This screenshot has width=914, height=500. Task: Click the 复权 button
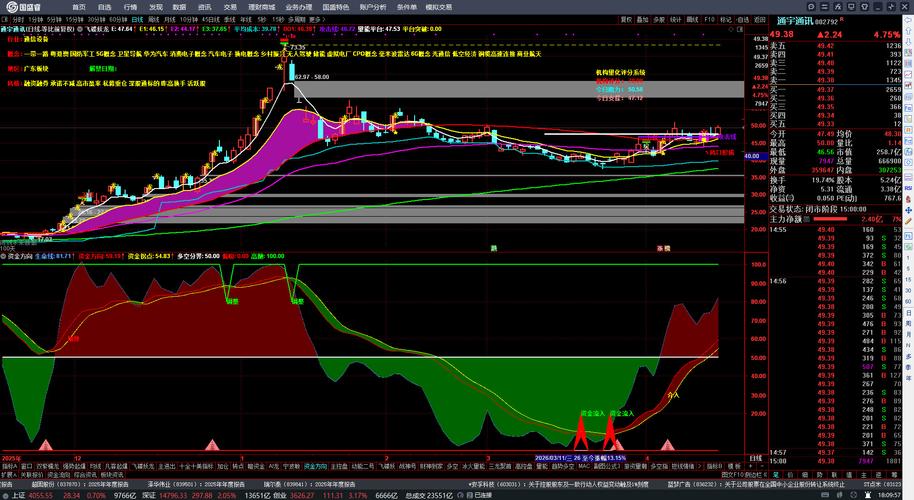point(626,19)
